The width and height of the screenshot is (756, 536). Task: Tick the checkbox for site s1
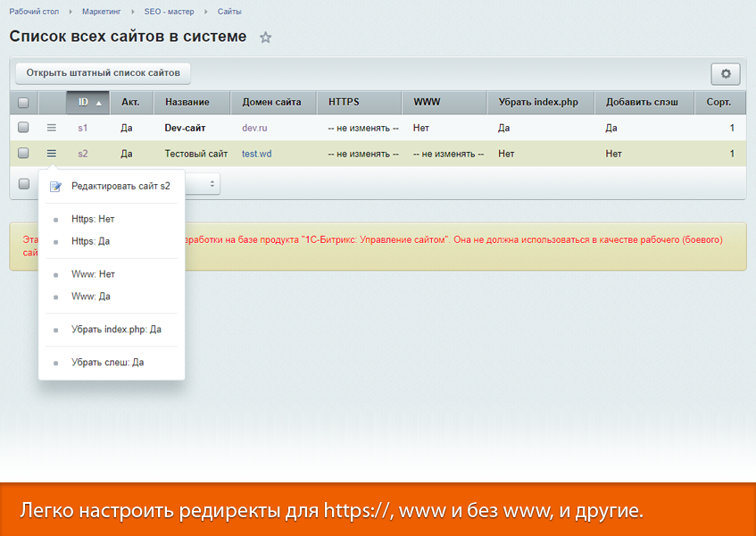(23, 128)
